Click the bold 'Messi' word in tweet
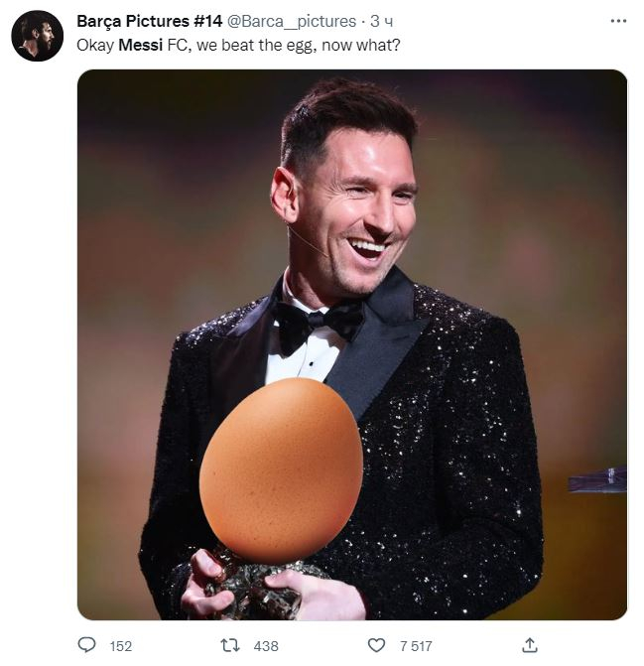The width and height of the screenshot is (644, 666). coord(140,46)
